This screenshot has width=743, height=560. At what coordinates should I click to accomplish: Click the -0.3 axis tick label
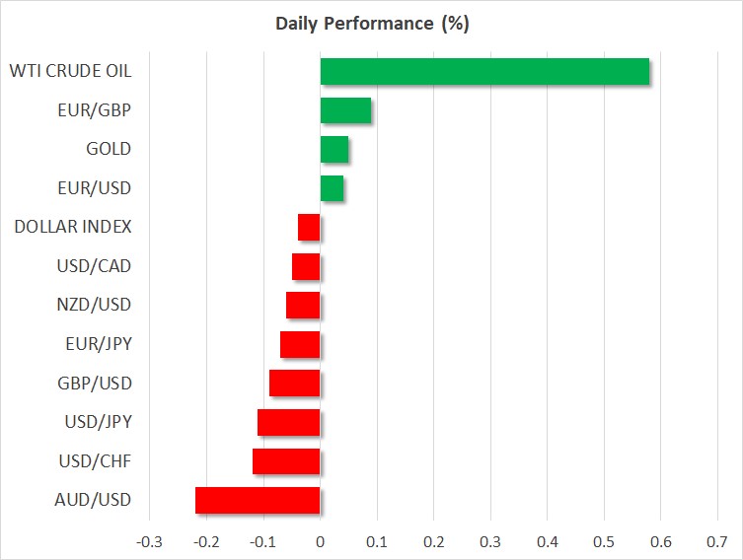[x=149, y=541]
